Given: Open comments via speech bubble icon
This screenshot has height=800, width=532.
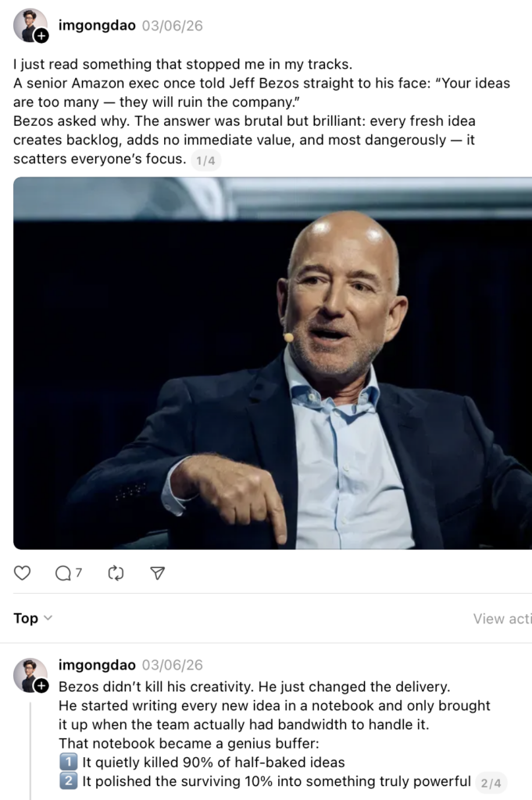Looking at the screenshot, I should pos(63,573).
